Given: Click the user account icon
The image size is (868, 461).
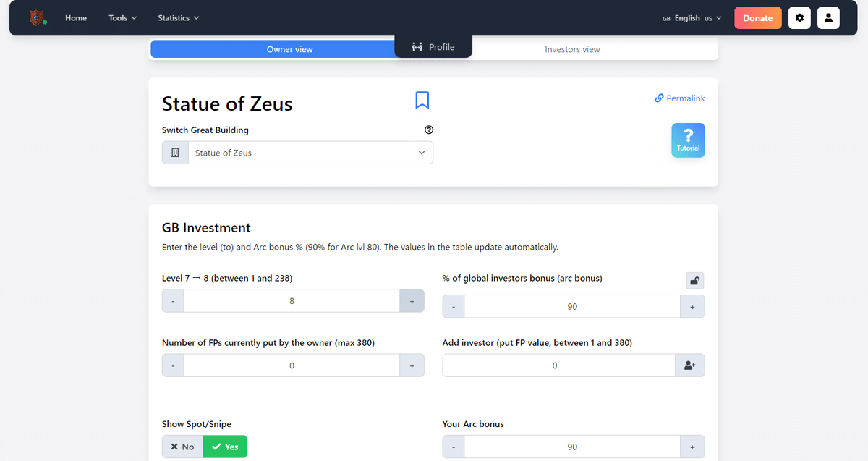Looking at the screenshot, I should pyautogui.click(x=828, y=18).
